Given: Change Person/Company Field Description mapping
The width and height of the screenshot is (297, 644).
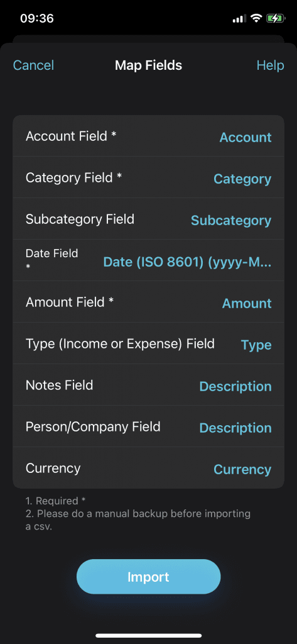Looking at the screenshot, I should click(x=235, y=428).
